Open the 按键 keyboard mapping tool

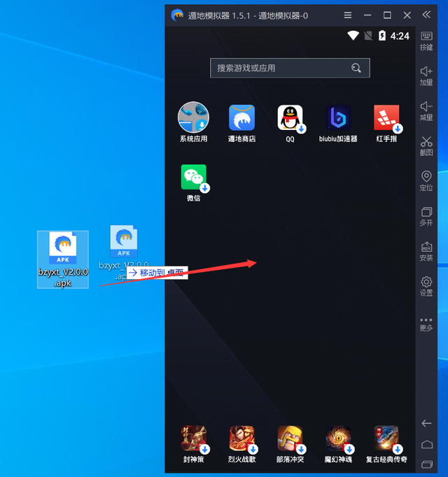click(x=426, y=41)
